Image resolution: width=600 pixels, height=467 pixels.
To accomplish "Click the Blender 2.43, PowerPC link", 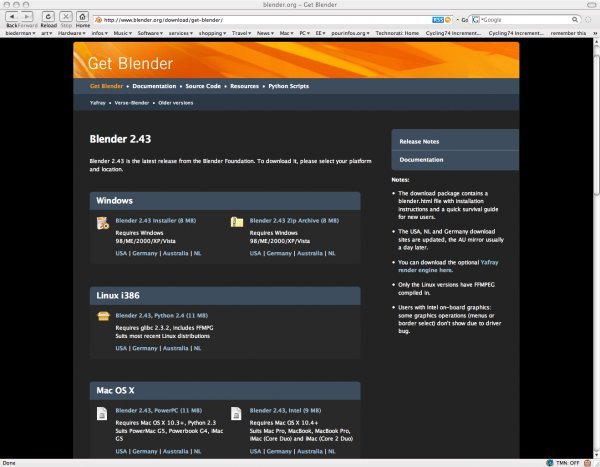I will coord(159,410).
